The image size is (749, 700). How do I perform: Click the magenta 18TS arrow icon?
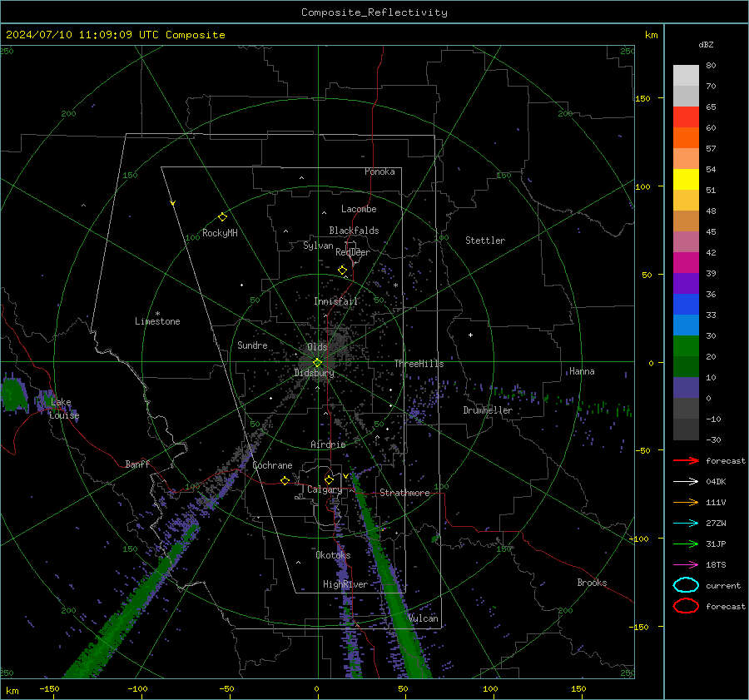686,565
